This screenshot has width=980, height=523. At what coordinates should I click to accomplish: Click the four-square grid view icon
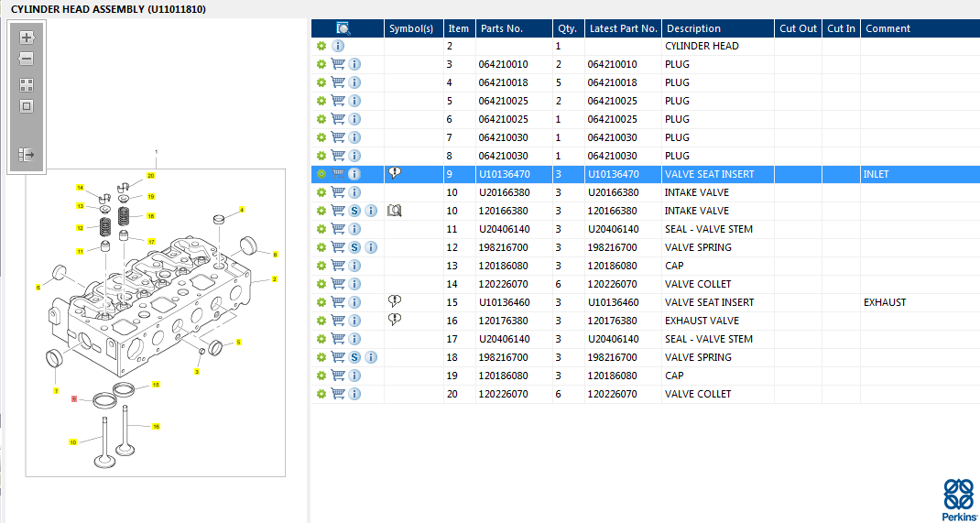27,84
